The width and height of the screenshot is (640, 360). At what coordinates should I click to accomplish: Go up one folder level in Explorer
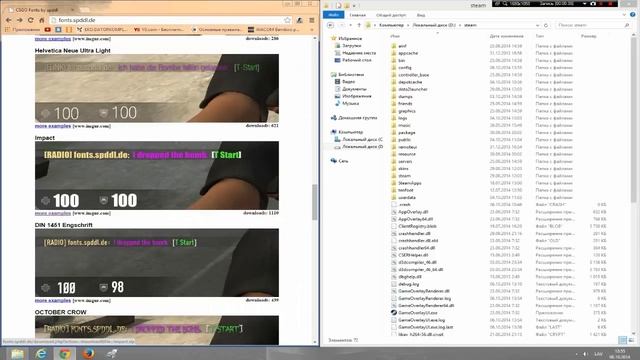pyautogui.click(x=359, y=25)
